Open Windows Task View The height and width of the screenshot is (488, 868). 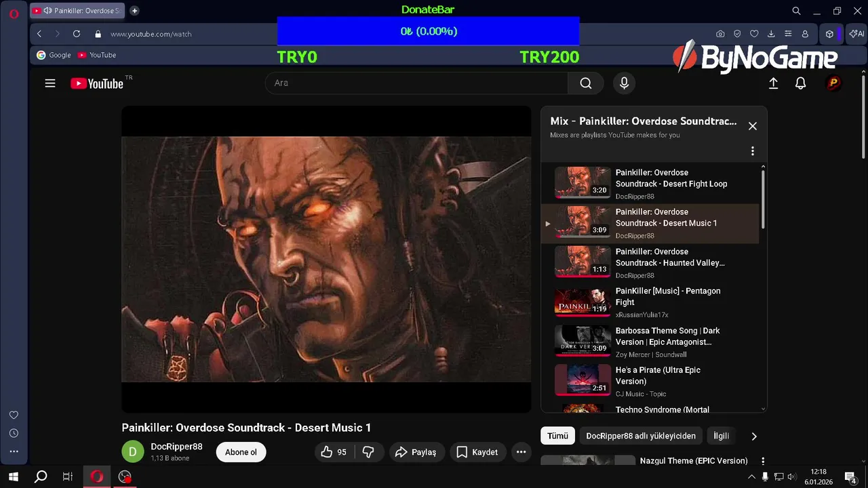[68, 477]
